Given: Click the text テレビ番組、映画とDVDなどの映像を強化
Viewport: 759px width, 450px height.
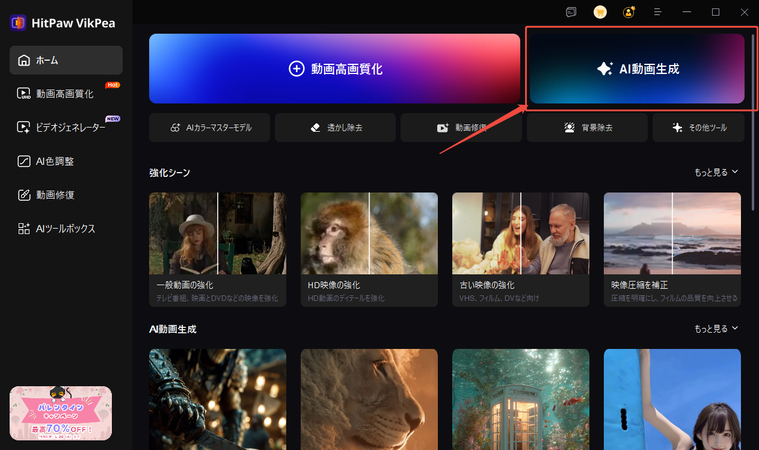Looking at the screenshot, I should [217, 298].
